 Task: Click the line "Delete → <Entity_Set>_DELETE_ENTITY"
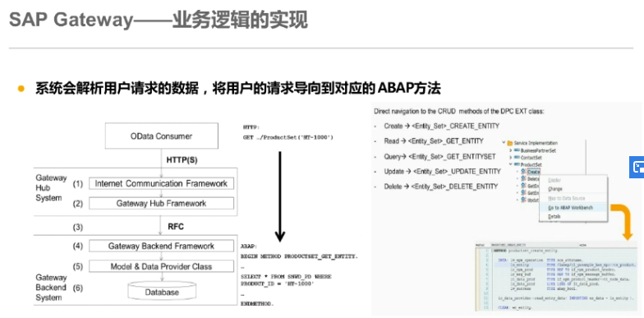click(440, 186)
